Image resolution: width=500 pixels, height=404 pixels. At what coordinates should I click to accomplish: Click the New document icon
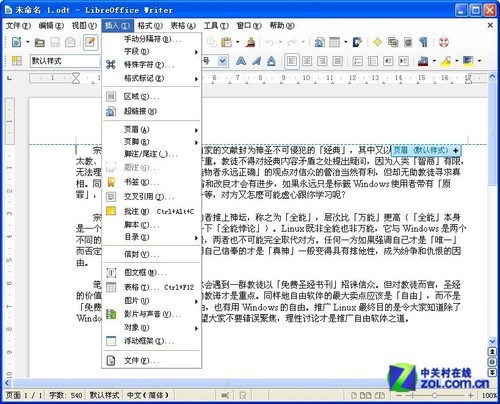point(16,42)
